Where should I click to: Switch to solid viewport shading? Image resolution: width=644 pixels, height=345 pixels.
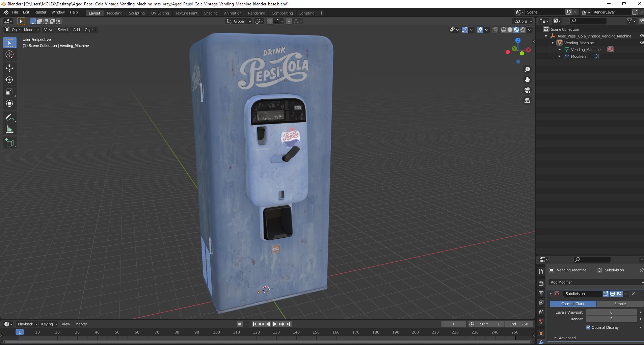(510, 30)
